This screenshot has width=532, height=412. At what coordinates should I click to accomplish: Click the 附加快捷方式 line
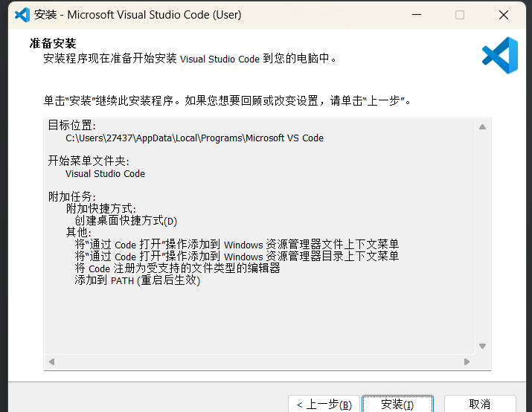coord(100,208)
